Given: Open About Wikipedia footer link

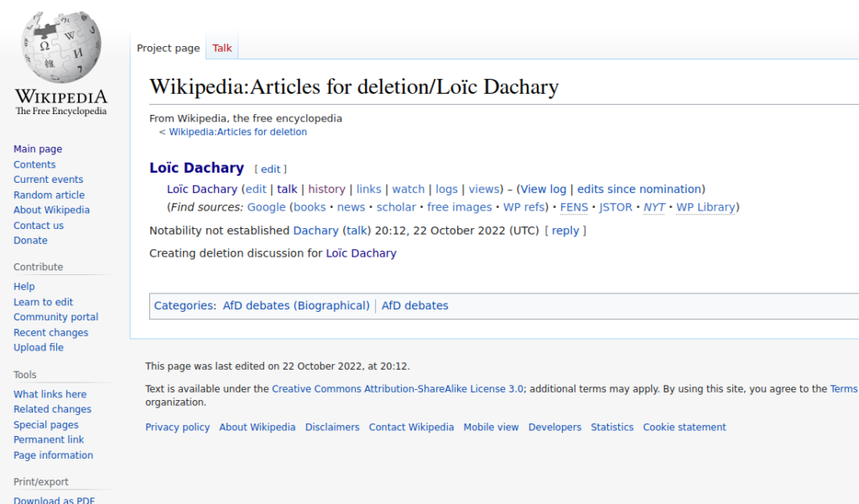Looking at the screenshot, I should point(258,428).
